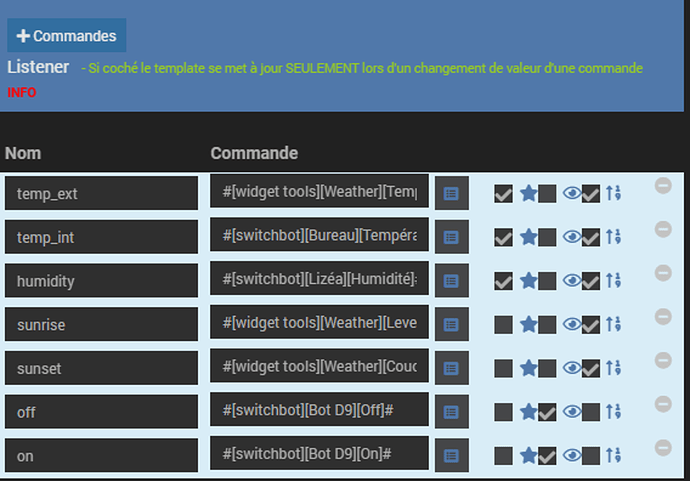Image resolution: width=690 pixels, height=481 pixels.
Task: Uncheck the listener checkbox for temp_int
Action: click(503, 237)
